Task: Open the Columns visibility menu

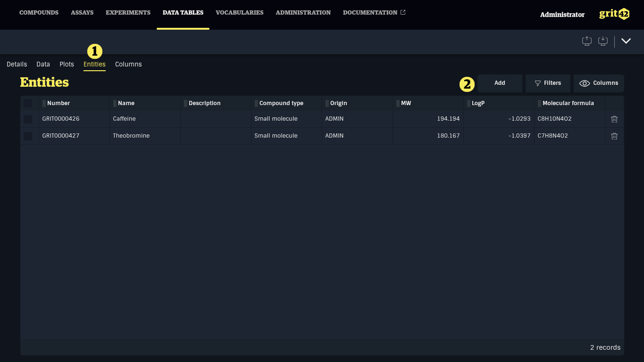Action: point(598,83)
